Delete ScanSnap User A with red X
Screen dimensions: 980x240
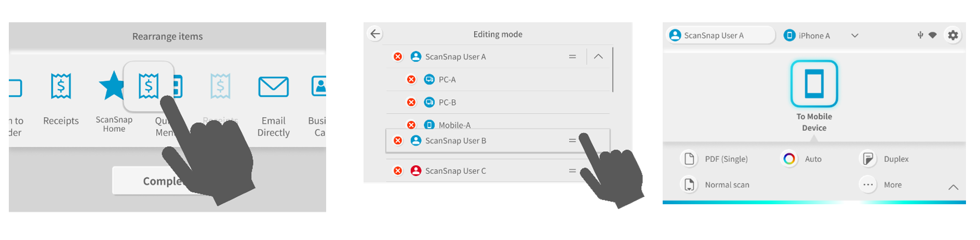(x=398, y=57)
